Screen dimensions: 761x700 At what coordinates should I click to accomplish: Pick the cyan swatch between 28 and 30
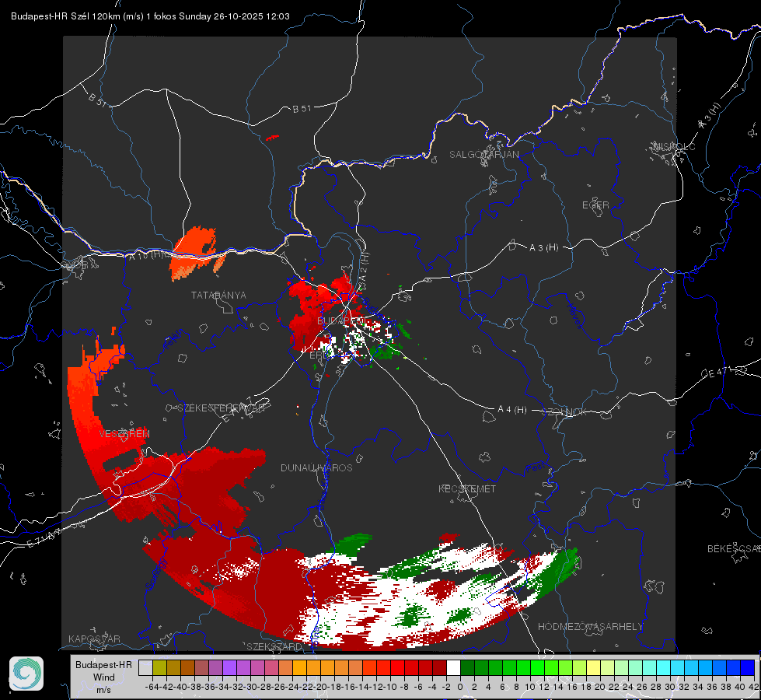coord(663,668)
